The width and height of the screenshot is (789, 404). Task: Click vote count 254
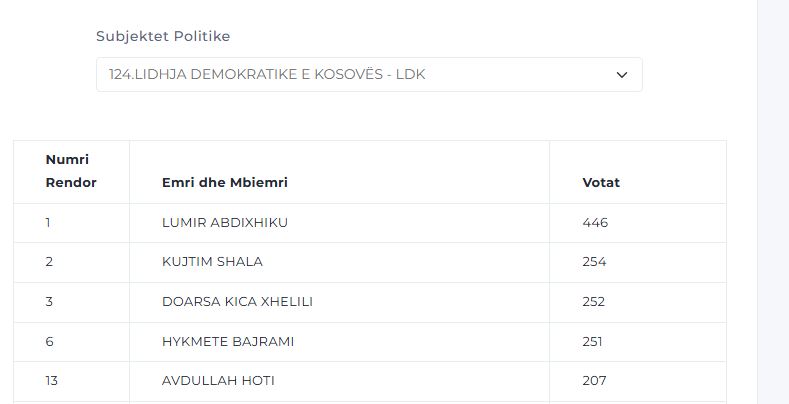coord(594,262)
